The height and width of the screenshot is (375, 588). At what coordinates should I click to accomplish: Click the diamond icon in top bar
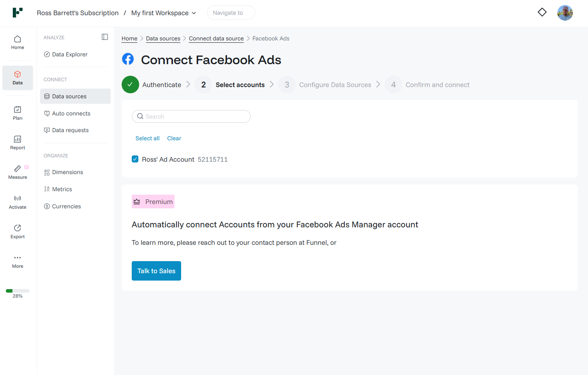point(542,12)
